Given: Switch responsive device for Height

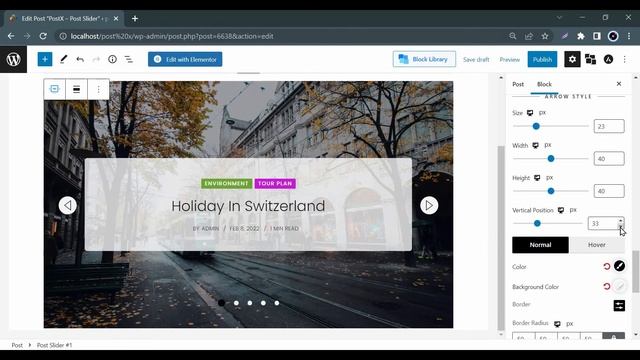Looking at the screenshot, I should click(537, 178).
